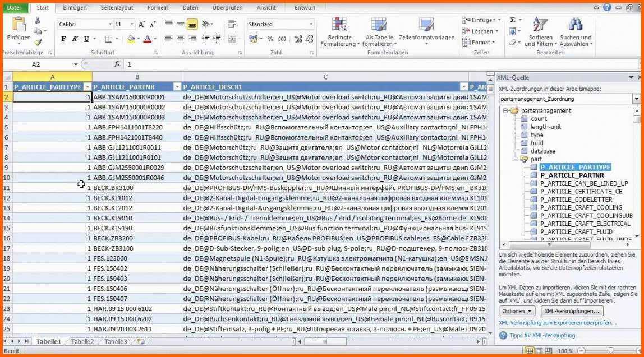Click the middle vertical align icon
Screen dimensions: 644x357
point(180,24)
